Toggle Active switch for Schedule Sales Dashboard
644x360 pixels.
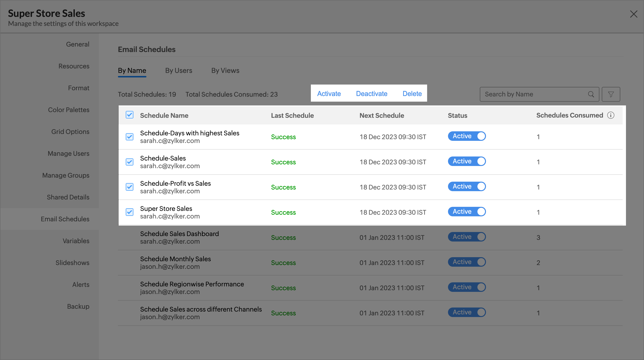click(467, 237)
